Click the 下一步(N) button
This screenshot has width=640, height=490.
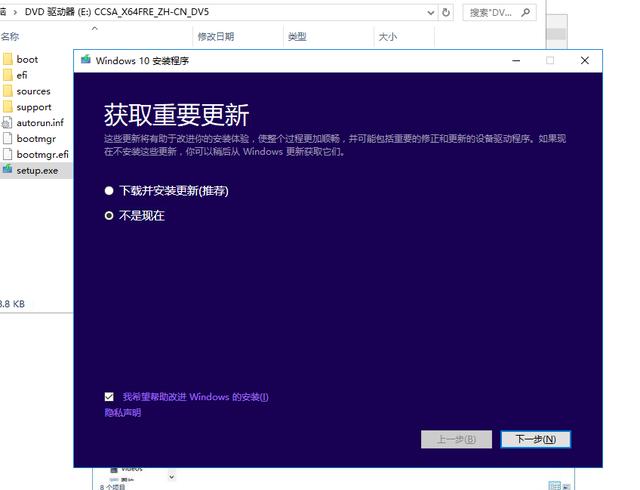[x=536, y=439]
